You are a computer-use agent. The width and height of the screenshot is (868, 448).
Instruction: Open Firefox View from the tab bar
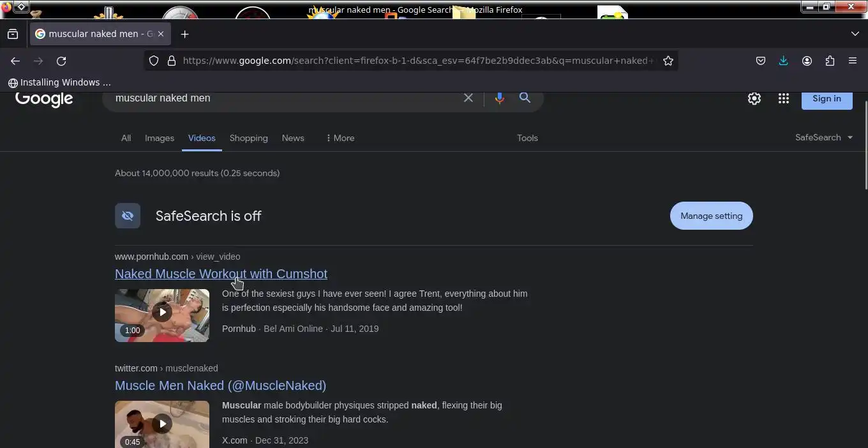pyautogui.click(x=13, y=34)
